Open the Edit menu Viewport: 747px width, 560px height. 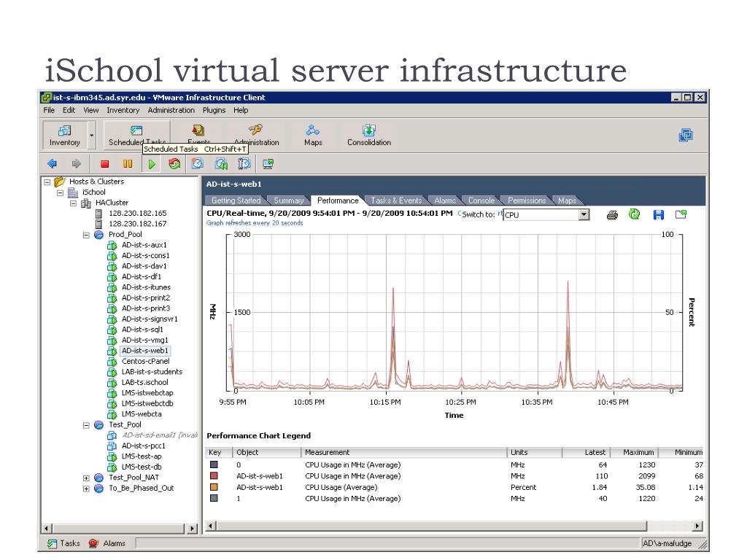click(x=69, y=110)
